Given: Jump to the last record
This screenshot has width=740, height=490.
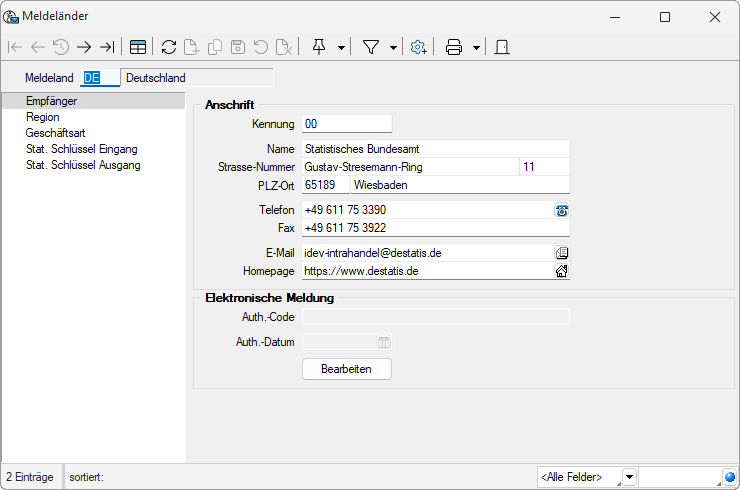Looking at the screenshot, I should [x=107, y=47].
